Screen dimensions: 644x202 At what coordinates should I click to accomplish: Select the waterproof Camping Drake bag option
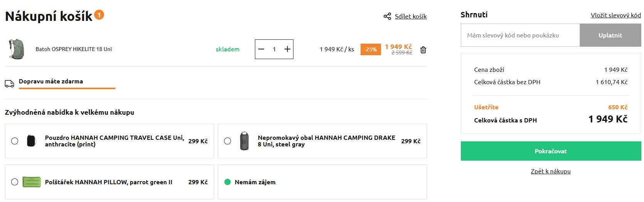pyautogui.click(x=228, y=141)
